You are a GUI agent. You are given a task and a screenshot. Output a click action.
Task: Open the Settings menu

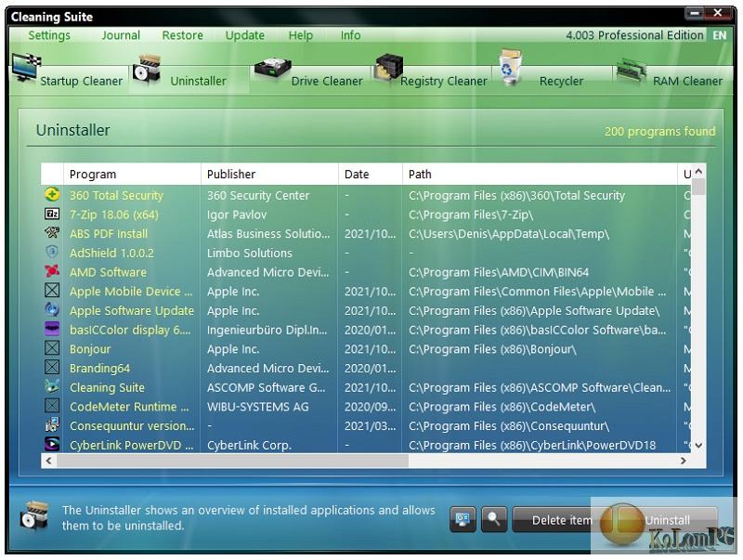point(49,35)
